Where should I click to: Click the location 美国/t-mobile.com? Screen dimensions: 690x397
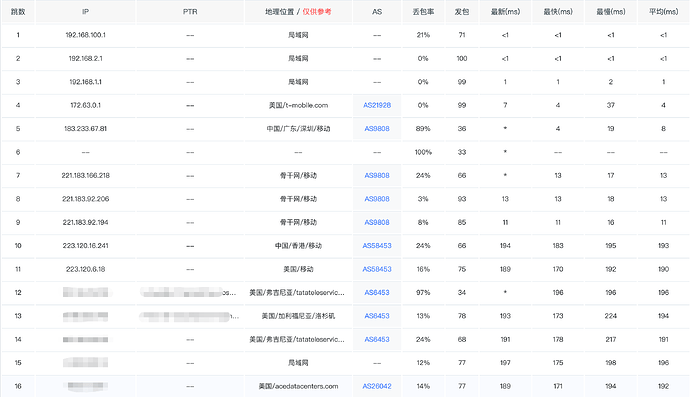pyautogui.click(x=298, y=105)
